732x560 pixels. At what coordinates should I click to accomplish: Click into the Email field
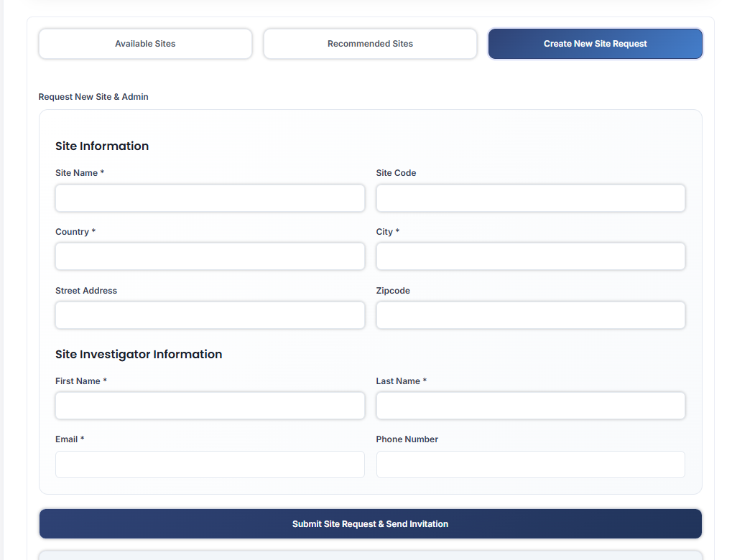pyautogui.click(x=210, y=465)
